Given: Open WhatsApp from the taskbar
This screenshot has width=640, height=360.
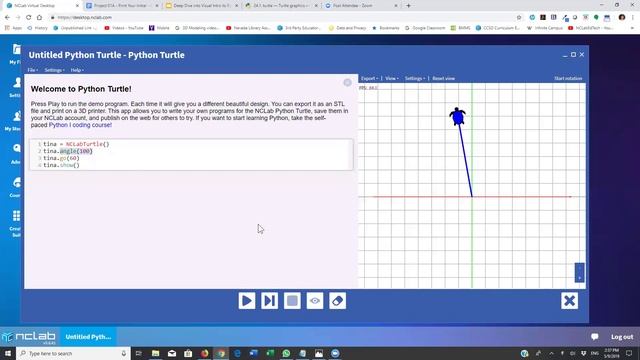Looking at the screenshot, I should pos(286,353).
